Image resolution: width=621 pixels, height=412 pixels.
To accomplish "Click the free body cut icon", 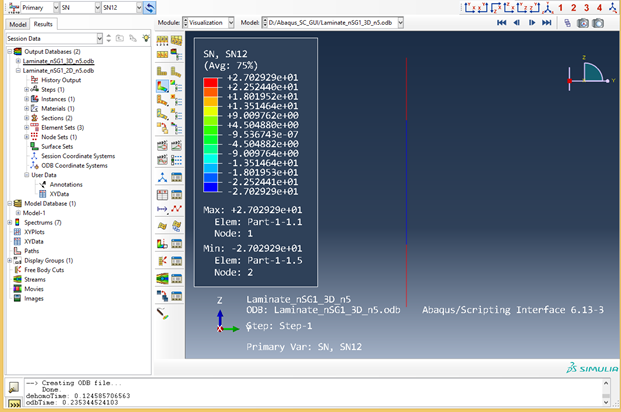I will 162,261.
